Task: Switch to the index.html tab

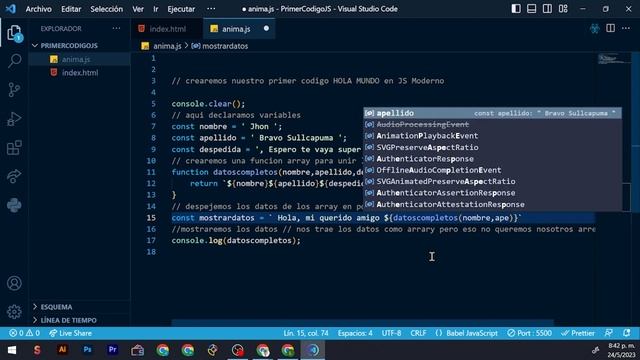Action: 167,29
